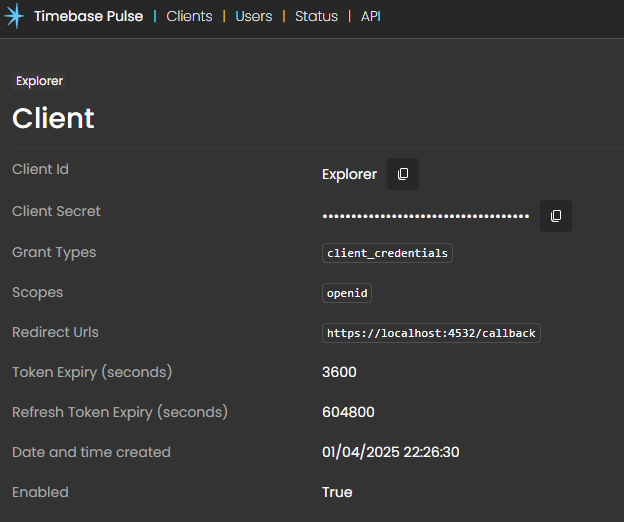
Task: Click the openid scope tag
Action: (x=347, y=293)
